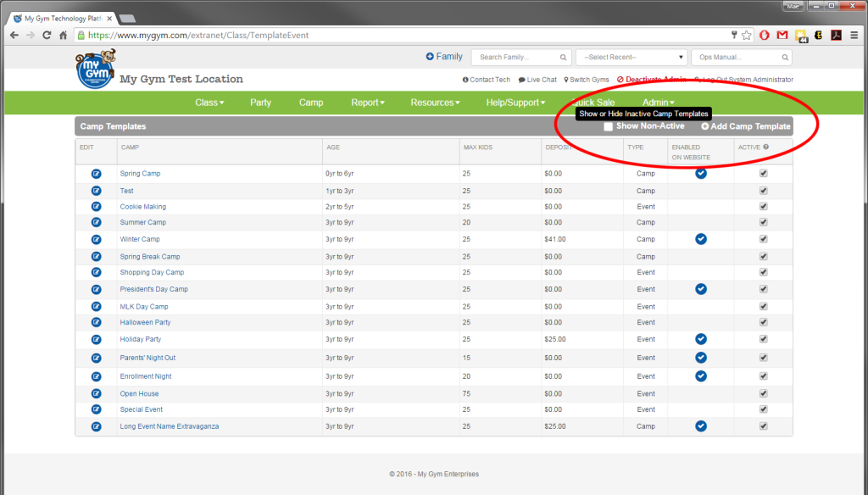Click the Search Family input field
Image resolution: width=868 pixels, height=495 pixels.
516,58
